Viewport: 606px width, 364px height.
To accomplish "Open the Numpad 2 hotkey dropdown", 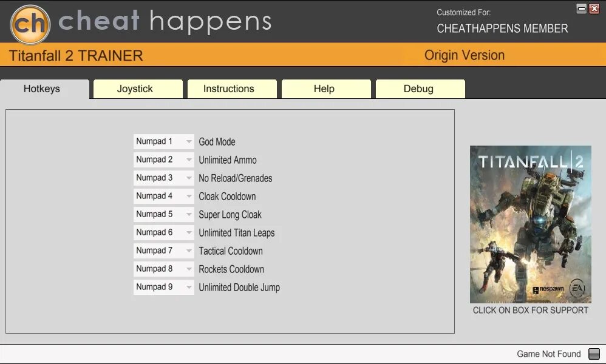I will (x=163, y=160).
